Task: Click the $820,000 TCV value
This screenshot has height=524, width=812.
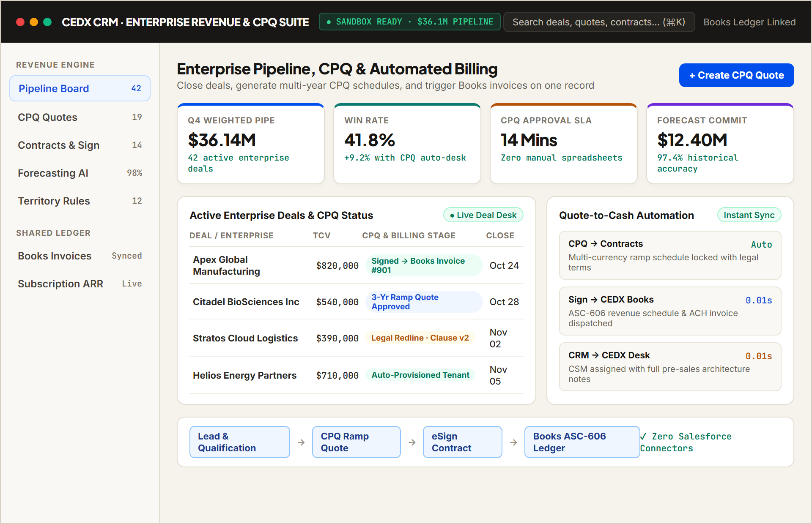Action: [337, 265]
